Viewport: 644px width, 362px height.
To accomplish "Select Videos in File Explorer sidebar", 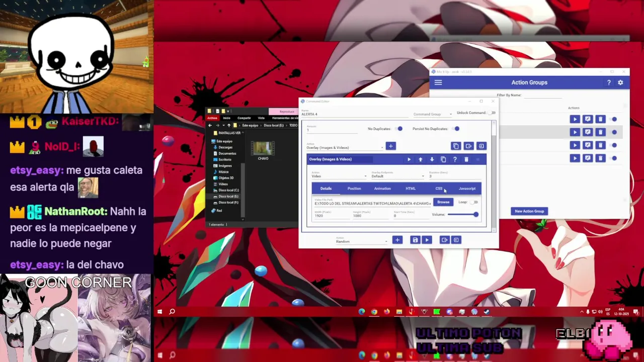I will point(223,184).
